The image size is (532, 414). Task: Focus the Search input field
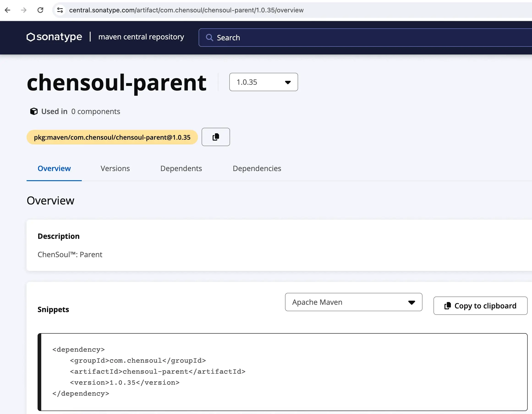(365, 38)
